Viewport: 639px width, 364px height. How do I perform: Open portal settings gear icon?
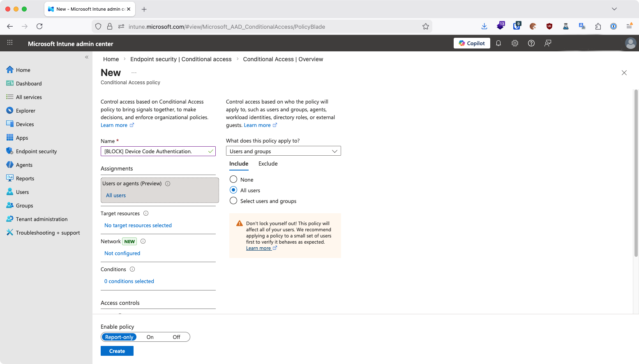[x=515, y=43]
